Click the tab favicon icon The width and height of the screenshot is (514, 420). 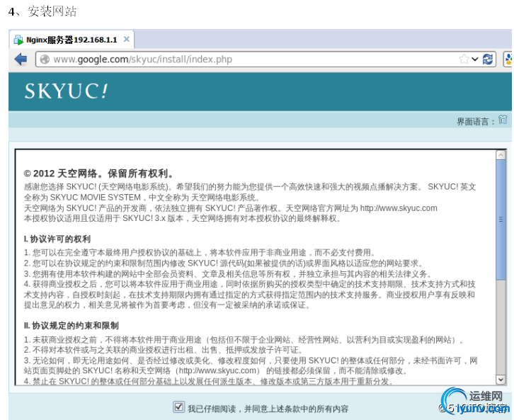click(18, 40)
